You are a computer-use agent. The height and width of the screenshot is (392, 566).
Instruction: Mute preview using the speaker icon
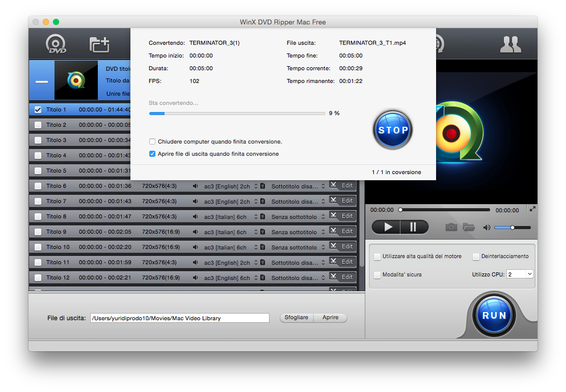point(487,228)
